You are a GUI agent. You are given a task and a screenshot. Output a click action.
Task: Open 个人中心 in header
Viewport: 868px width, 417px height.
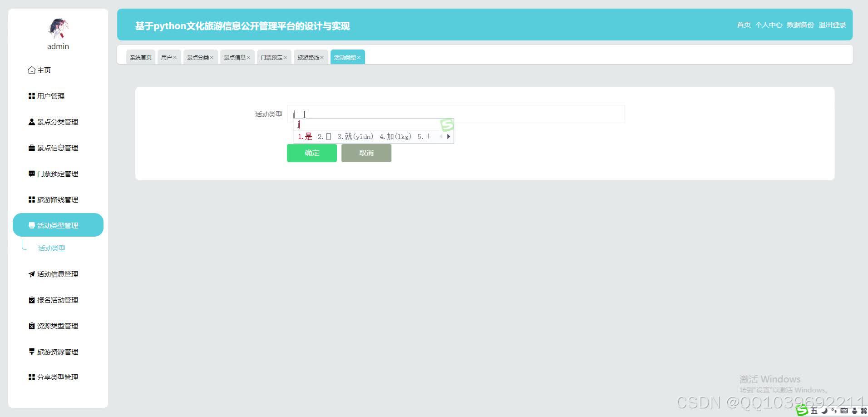pyautogui.click(x=769, y=25)
